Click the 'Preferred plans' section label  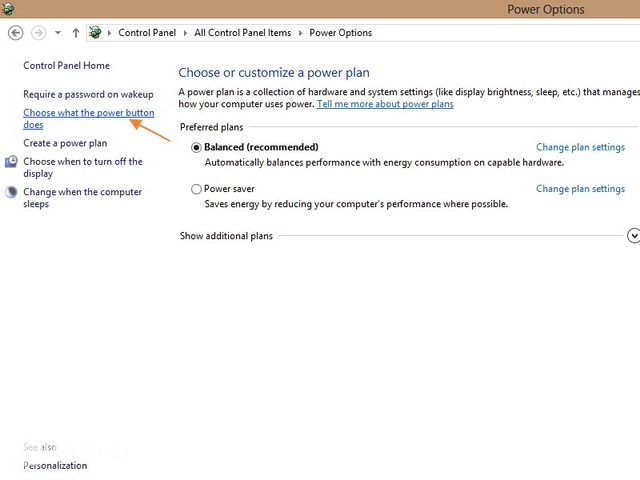coord(211,127)
